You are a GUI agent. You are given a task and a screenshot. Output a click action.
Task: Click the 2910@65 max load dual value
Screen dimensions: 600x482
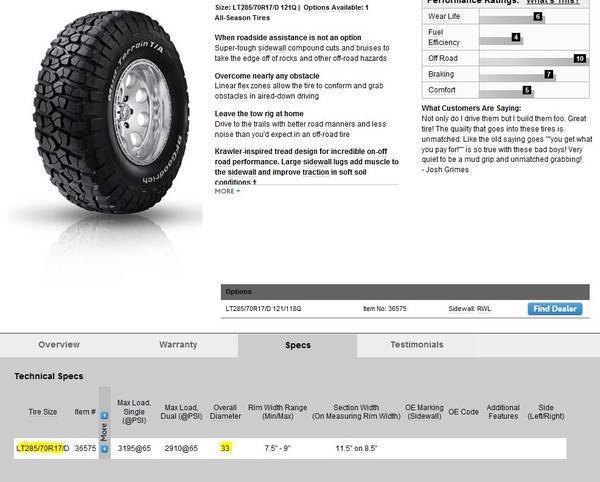[181, 448]
